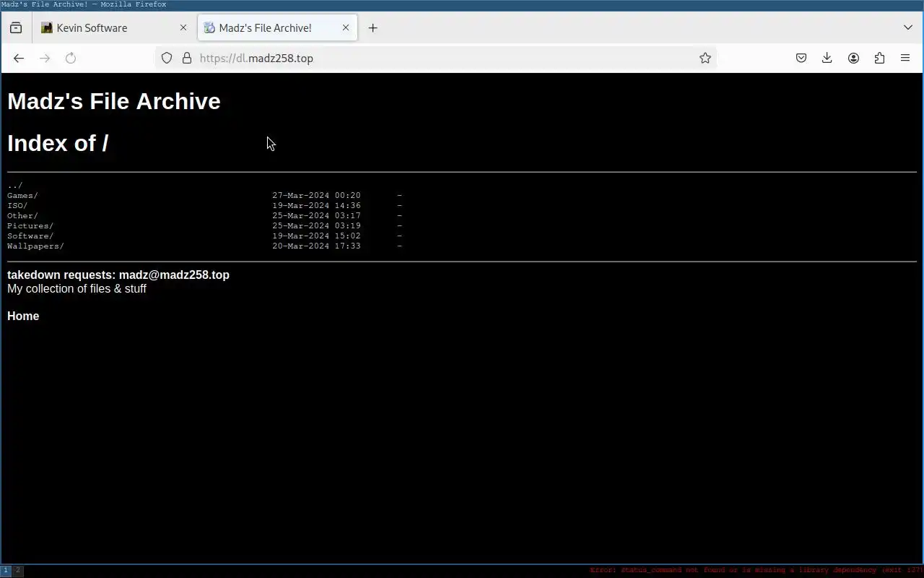This screenshot has width=924, height=578.
Task: Open the tracking protection shield icon
Action: pyautogui.click(x=167, y=58)
